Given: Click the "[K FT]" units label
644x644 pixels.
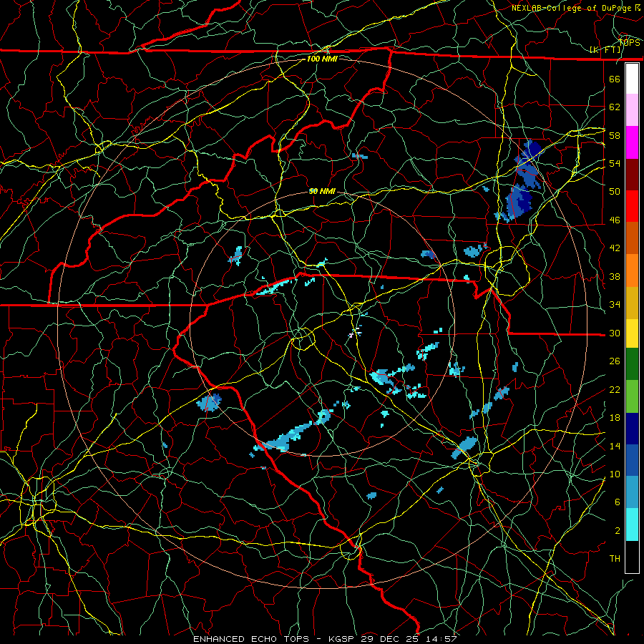Looking at the screenshot, I should pos(605,50).
